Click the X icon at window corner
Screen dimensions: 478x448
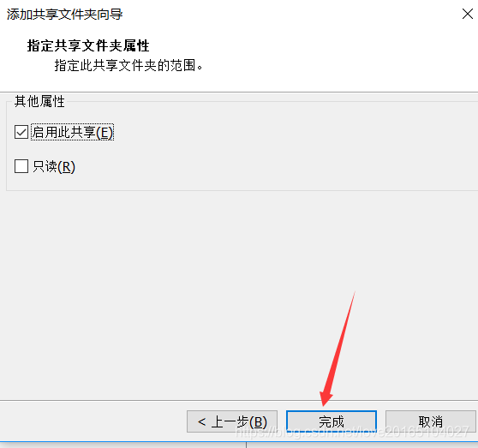click(468, 14)
